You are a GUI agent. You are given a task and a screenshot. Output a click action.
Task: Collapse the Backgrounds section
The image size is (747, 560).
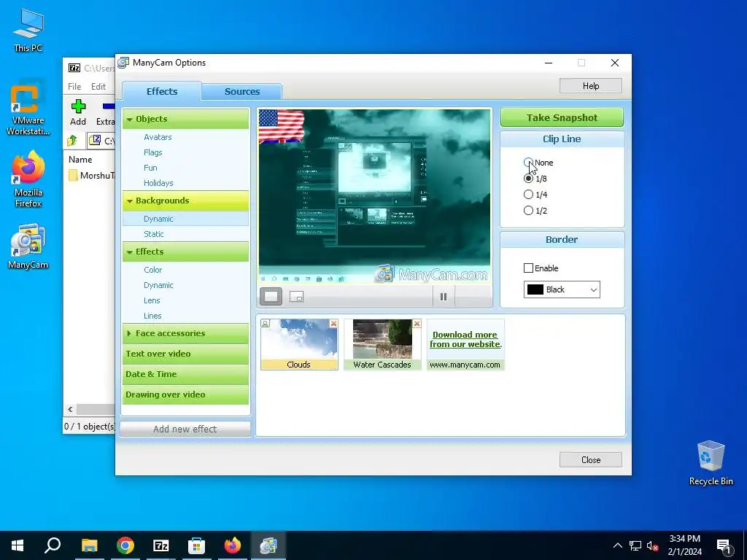[x=186, y=201]
